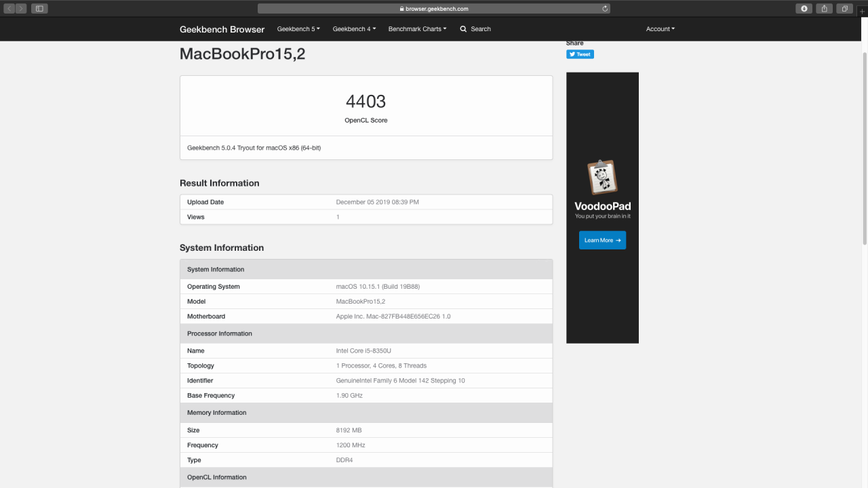Click the Learn More ad button
The image size is (868, 488).
[x=602, y=240]
